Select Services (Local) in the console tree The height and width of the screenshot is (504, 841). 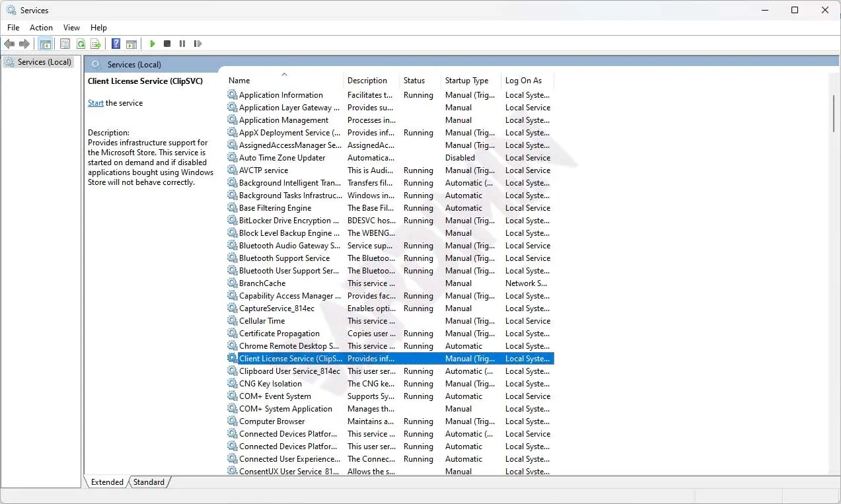coord(44,62)
